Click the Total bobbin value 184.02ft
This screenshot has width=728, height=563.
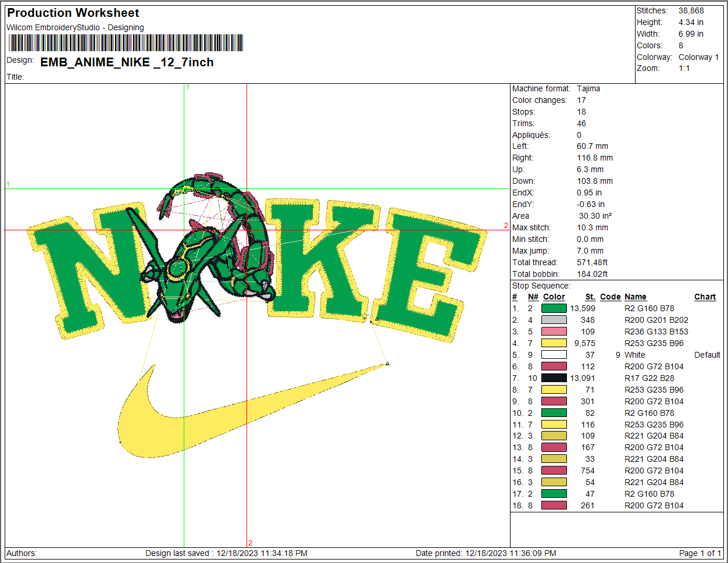(592, 274)
